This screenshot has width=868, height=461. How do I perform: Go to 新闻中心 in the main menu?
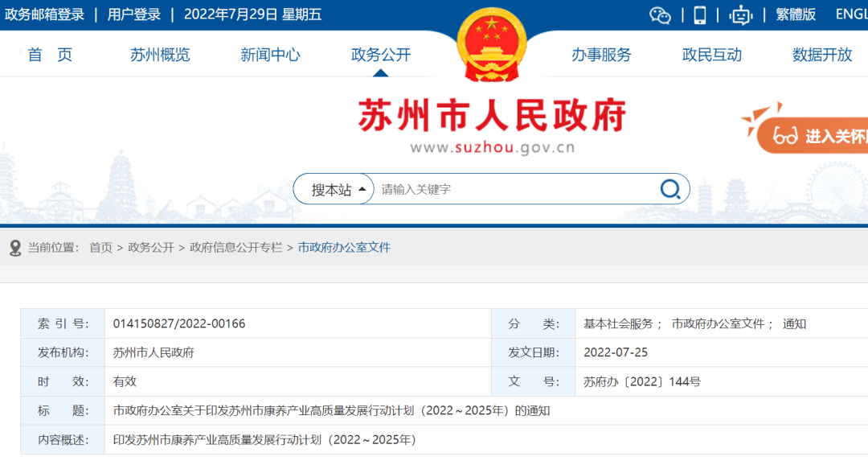click(270, 55)
